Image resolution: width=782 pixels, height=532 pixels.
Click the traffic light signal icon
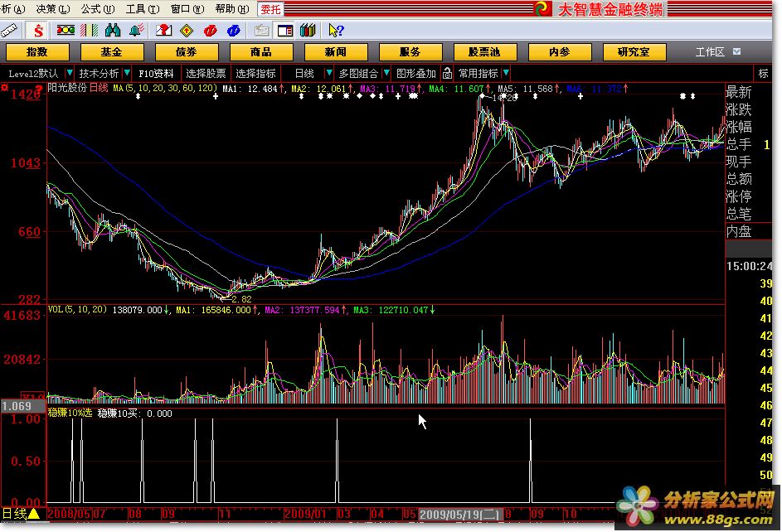tap(66, 31)
